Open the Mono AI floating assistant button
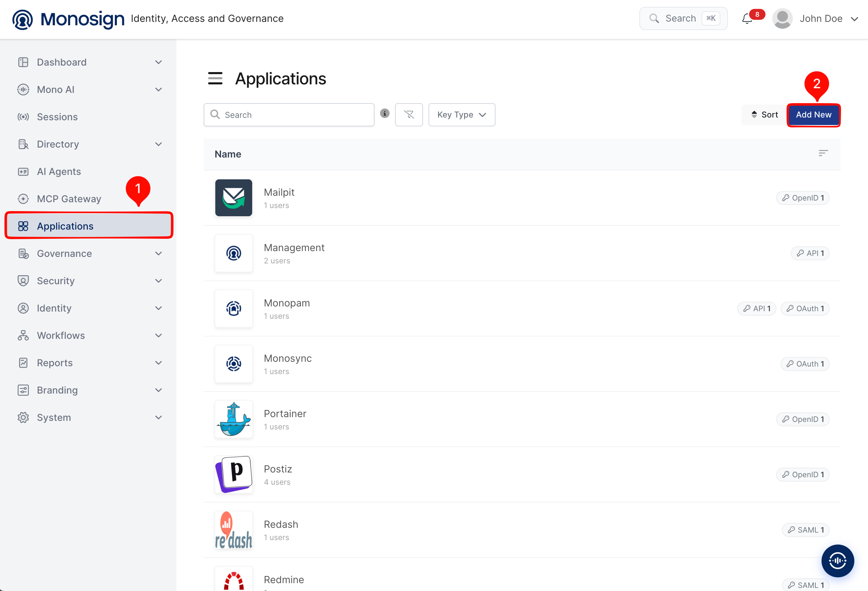868x591 pixels. (837, 560)
